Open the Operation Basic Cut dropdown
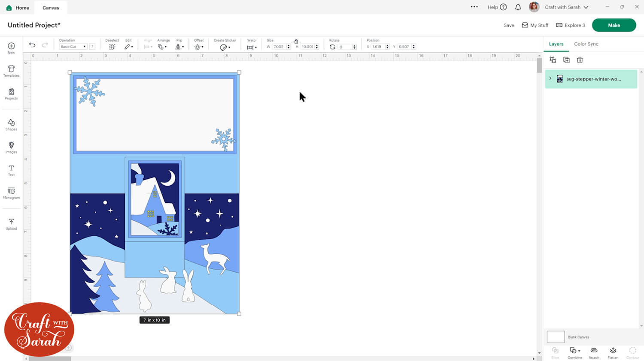Screen dimensions: 644x361 [73, 47]
